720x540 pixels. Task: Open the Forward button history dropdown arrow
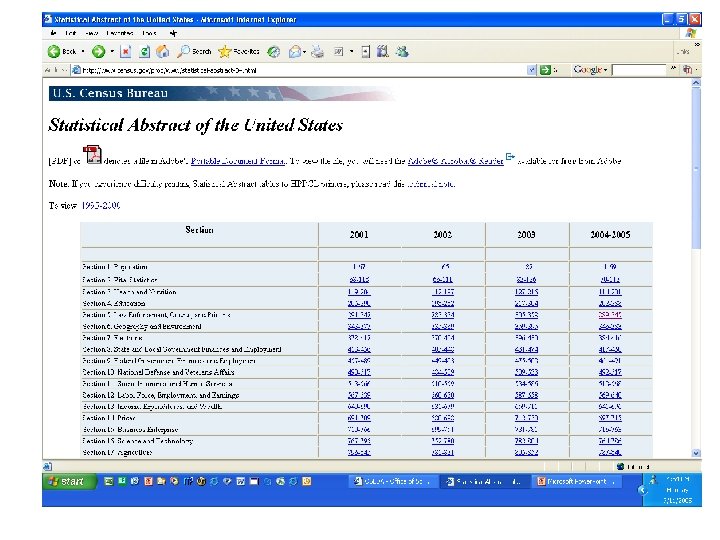(x=112, y=51)
